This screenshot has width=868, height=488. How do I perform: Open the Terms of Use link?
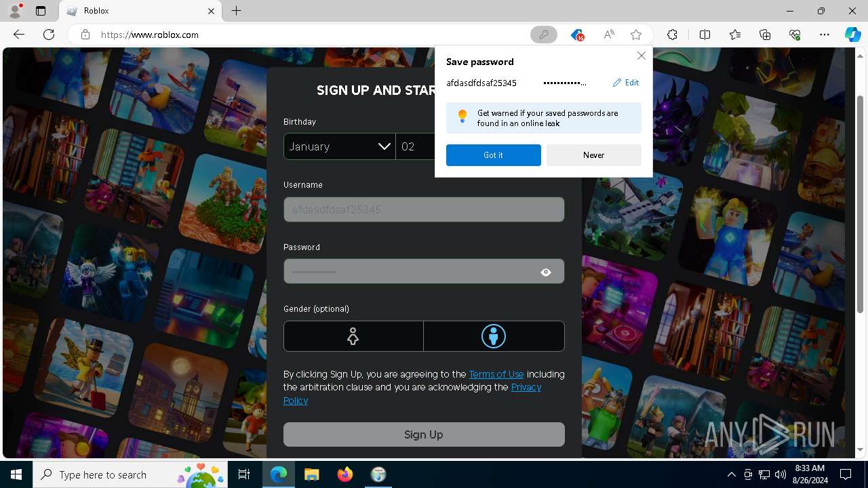click(x=496, y=374)
